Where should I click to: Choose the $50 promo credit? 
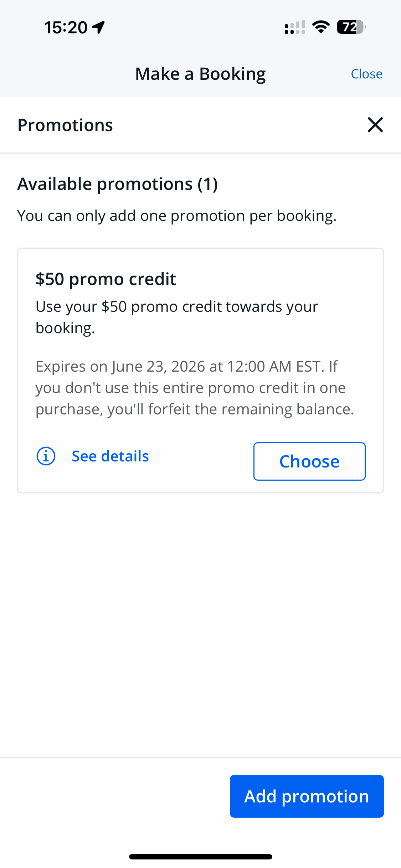pos(309,461)
